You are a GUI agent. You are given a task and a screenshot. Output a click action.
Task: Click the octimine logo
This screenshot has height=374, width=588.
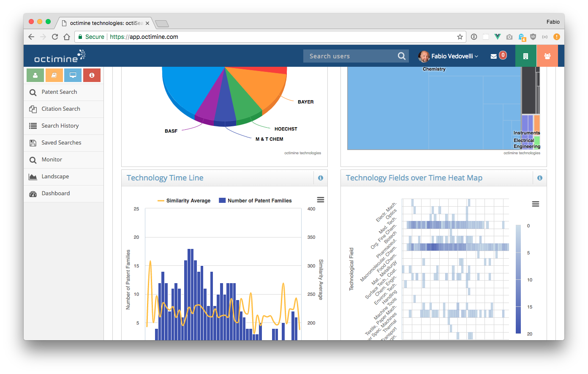tap(60, 56)
